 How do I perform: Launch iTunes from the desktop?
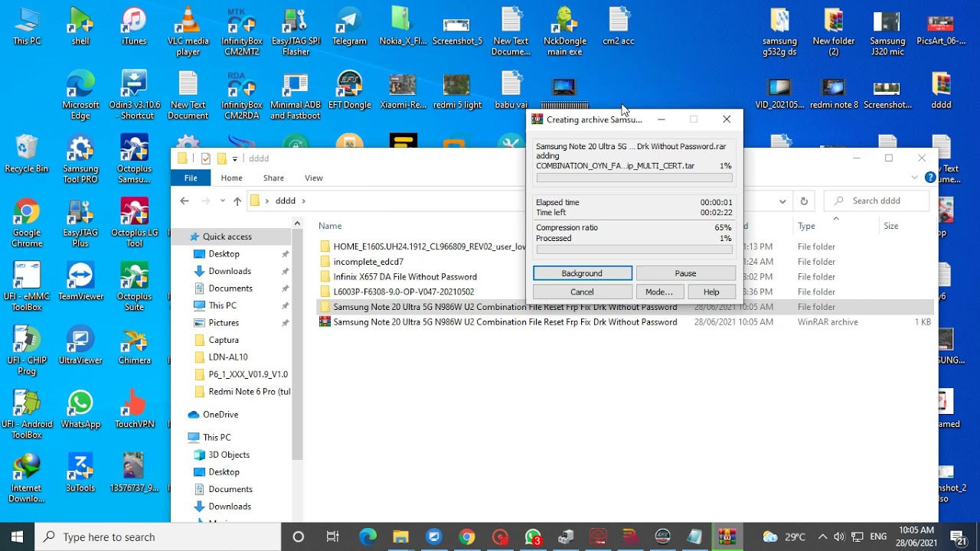pos(134,27)
